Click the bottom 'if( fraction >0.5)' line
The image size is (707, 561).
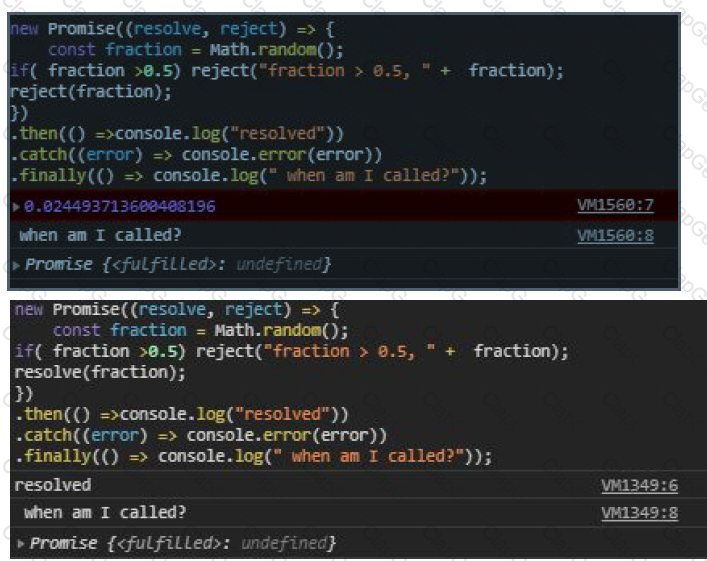tap(292, 351)
